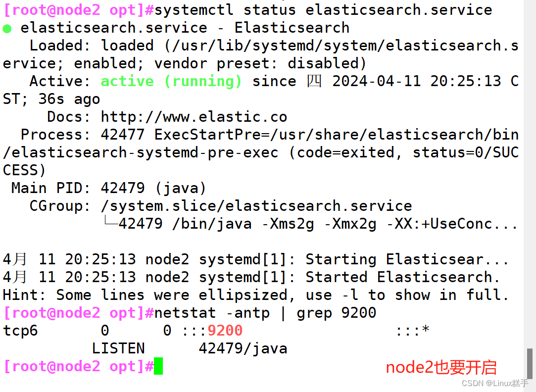Image resolution: width=536 pixels, height=392 pixels.
Task: Click the 'tcp6' protocol text
Action: [x=20, y=331]
